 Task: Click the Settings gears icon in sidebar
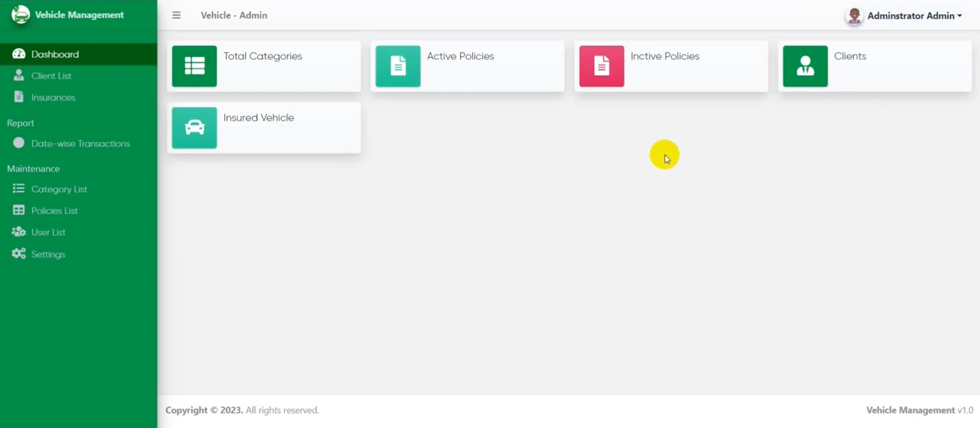click(18, 254)
